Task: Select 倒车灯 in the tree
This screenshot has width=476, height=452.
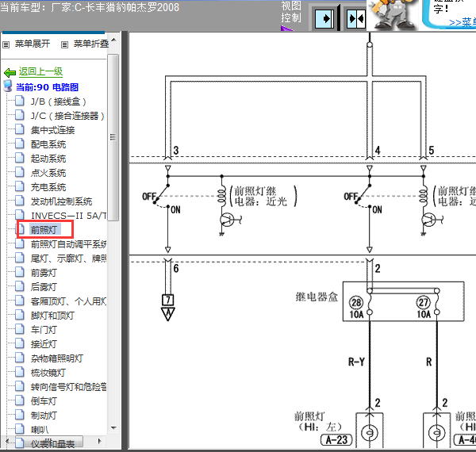Action: point(44,400)
